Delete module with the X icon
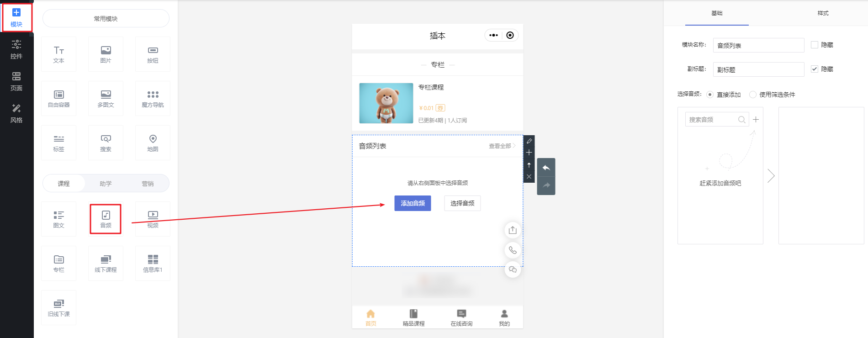The image size is (868, 338). pos(529,177)
